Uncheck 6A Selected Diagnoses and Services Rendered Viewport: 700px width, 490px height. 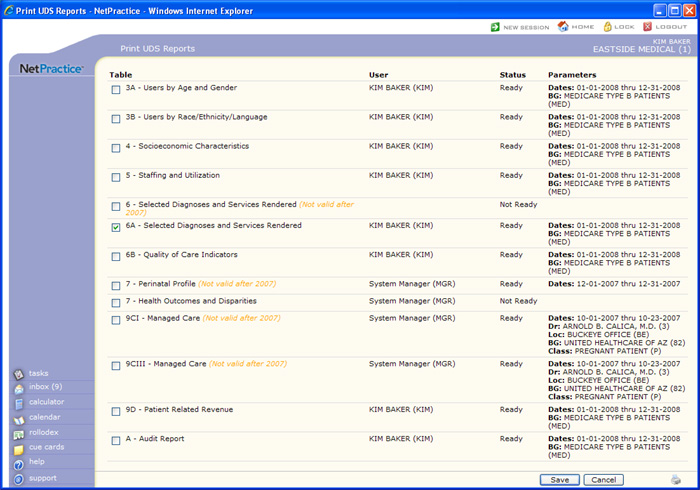click(116, 227)
